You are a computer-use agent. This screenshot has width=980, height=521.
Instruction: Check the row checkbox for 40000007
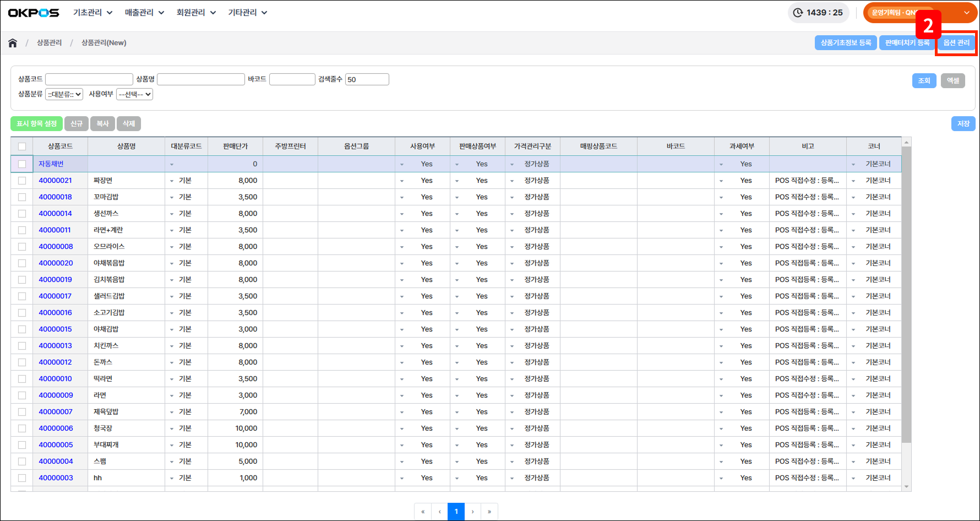22,412
